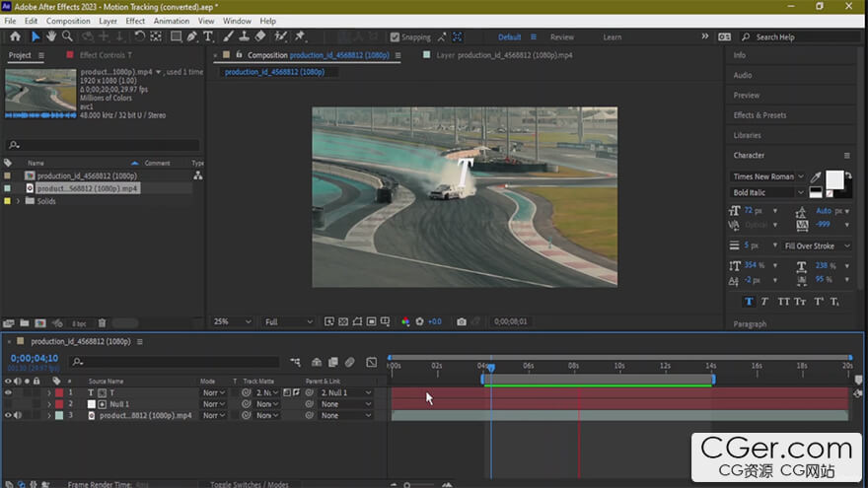Screen dimensions: 868x488
Task: Select the Selection tool arrow
Action: tap(36, 36)
